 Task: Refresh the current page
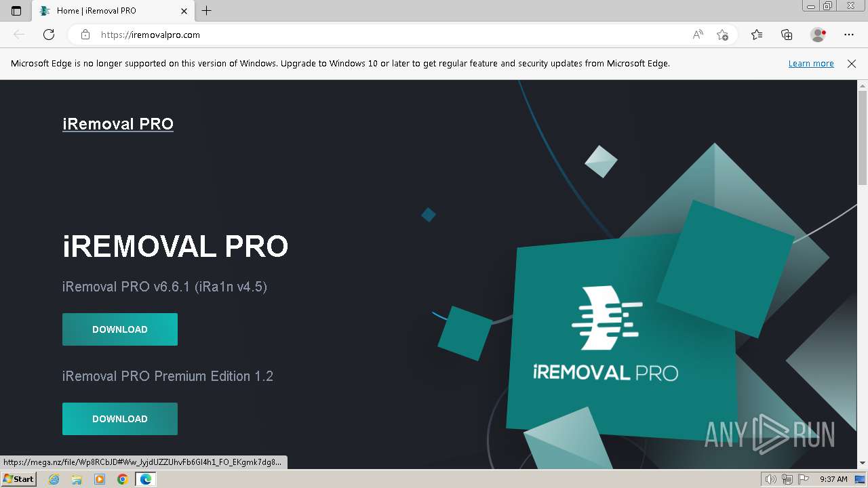pyautogui.click(x=49, y=35)
